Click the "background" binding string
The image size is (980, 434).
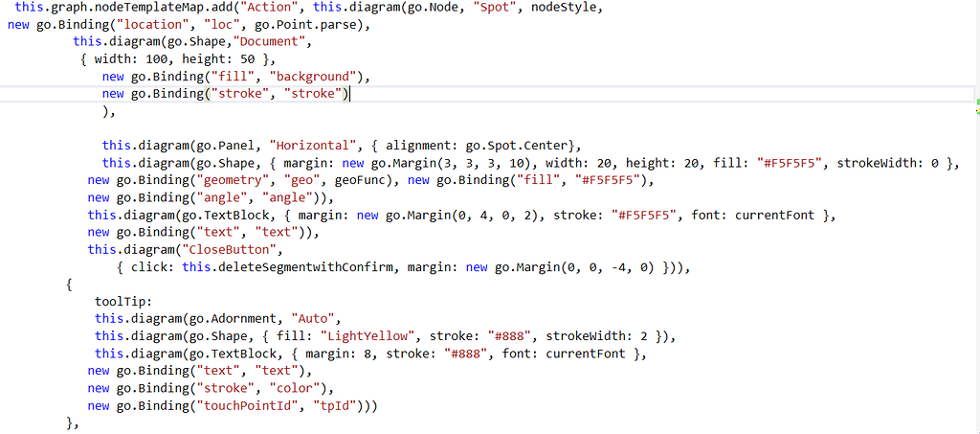click(x=313, y=77)
